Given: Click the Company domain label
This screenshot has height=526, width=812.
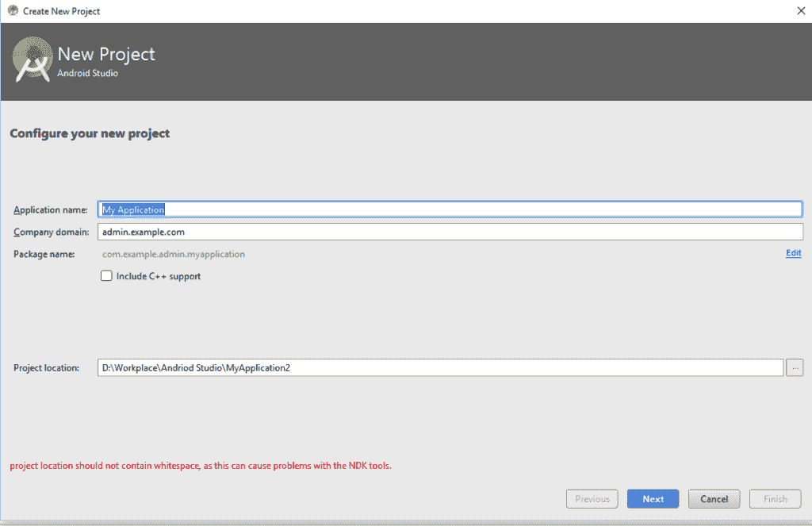Looking at the screenshot, I should (51, 232).
